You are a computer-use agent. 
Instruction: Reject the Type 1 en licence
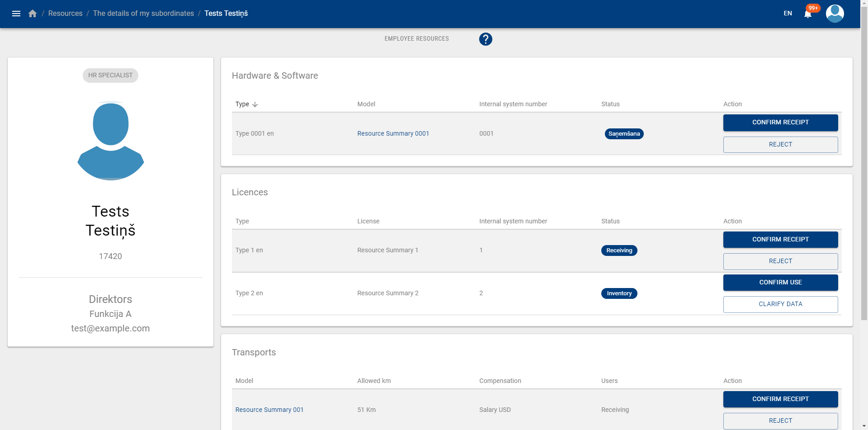pyautogui.click(x=780, y=261)
